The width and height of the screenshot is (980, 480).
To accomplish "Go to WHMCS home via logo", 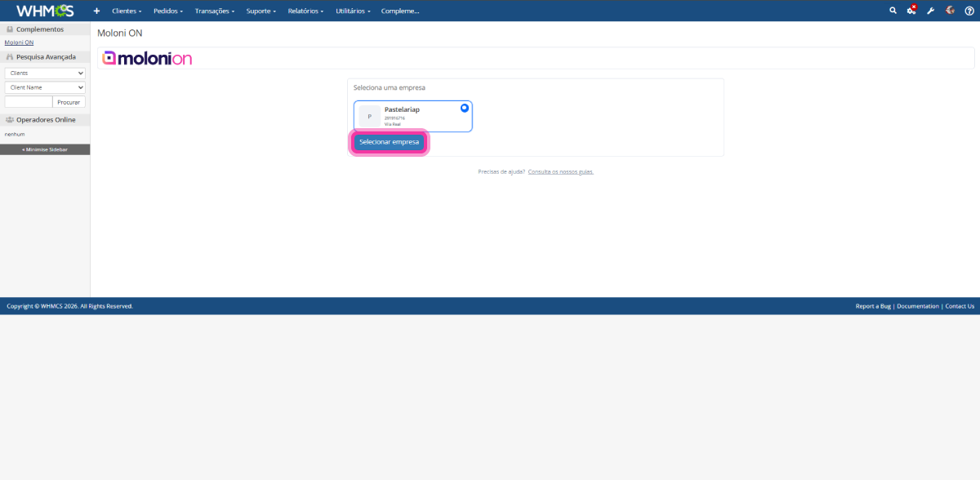I will pyautogui.click(x=45, y=11).
